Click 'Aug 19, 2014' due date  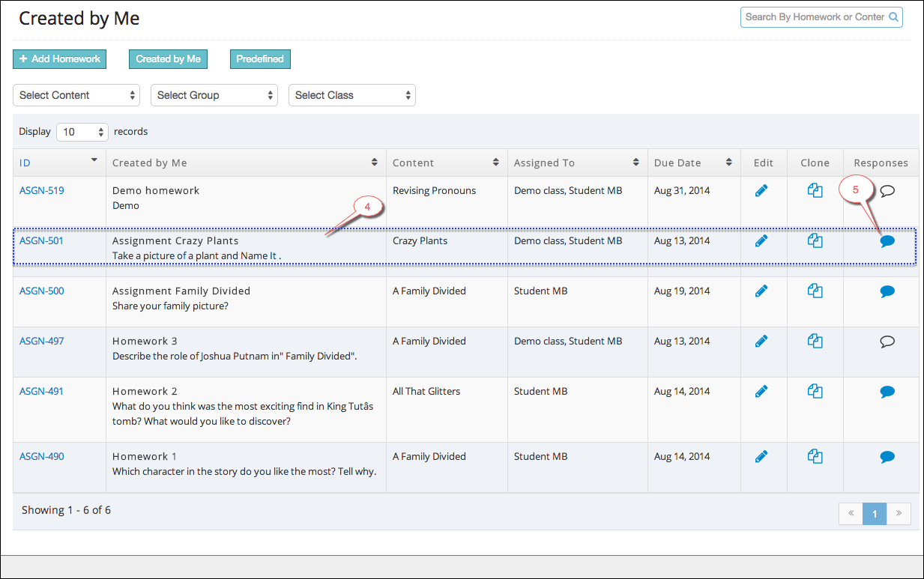(682, 291)
